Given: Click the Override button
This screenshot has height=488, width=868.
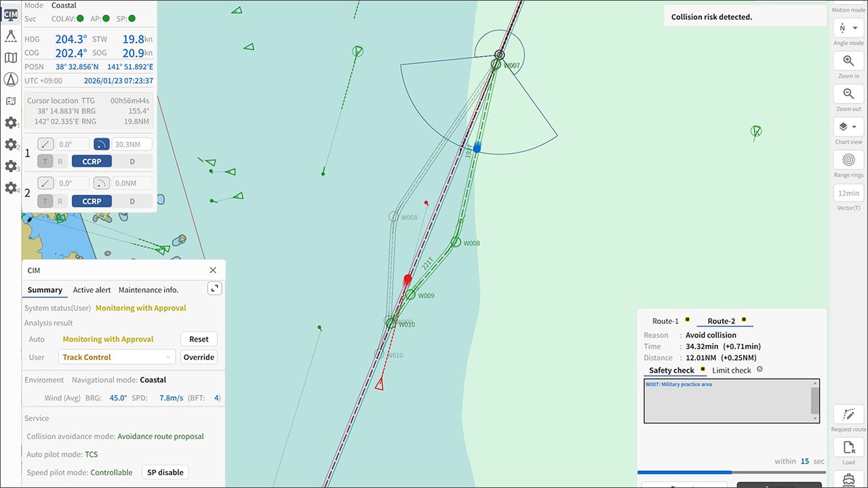Looking at the screenshot, I should click(199, 357).
